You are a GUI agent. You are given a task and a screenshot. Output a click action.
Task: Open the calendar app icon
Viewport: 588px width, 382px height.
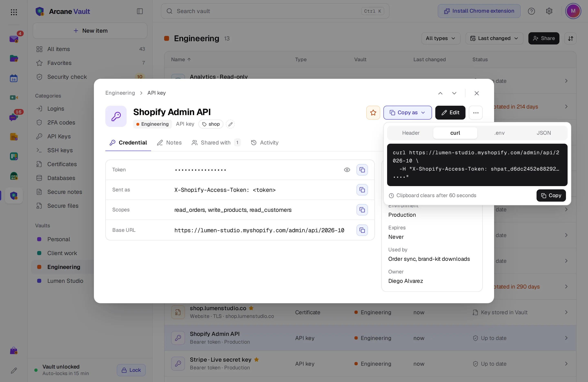click(x=14, y=78)
